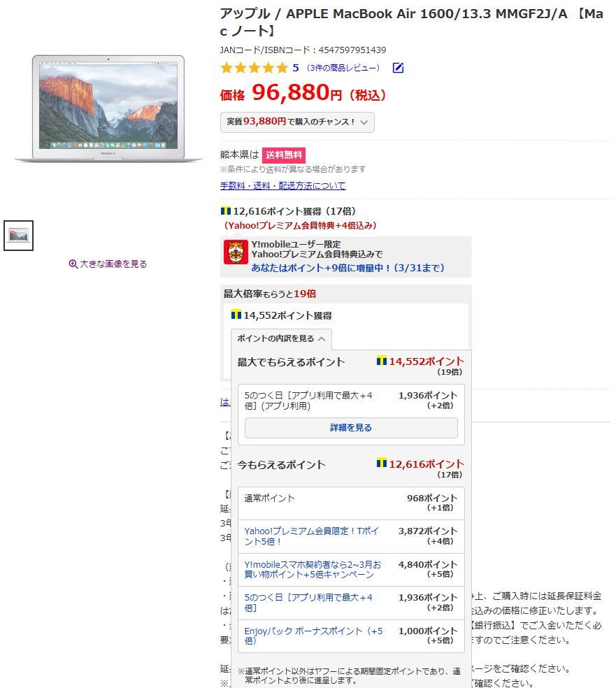Image resolution: width=616 pixels, height=688 pixels.
Task: Click T-point icon beside 12,616ポイント獲得 (17倍)
Action: (x=226, y=211)
